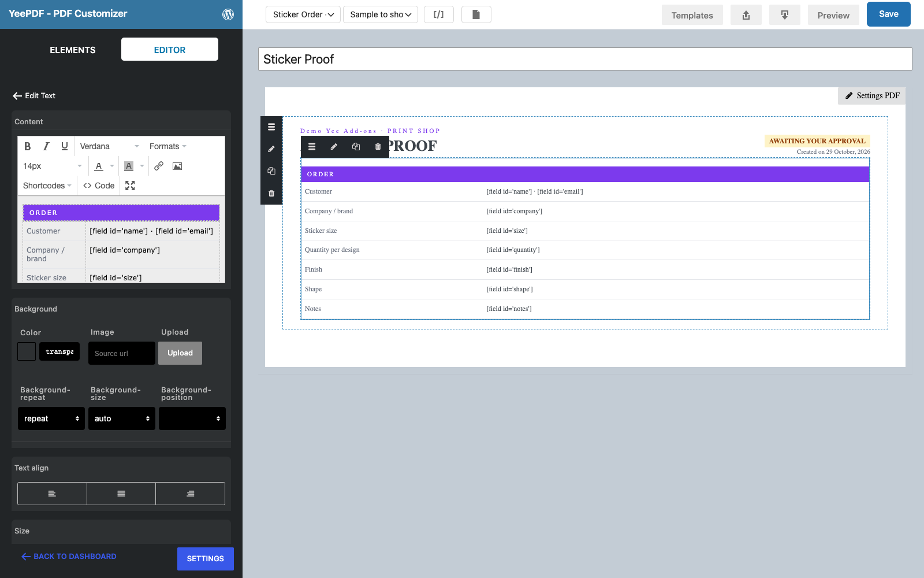
Task: Click the Sticker Proof title input field
Action: point(585,59)
